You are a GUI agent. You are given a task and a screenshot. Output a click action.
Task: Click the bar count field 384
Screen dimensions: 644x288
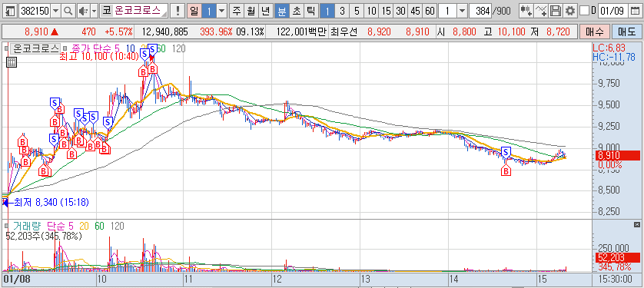[480, 11]
